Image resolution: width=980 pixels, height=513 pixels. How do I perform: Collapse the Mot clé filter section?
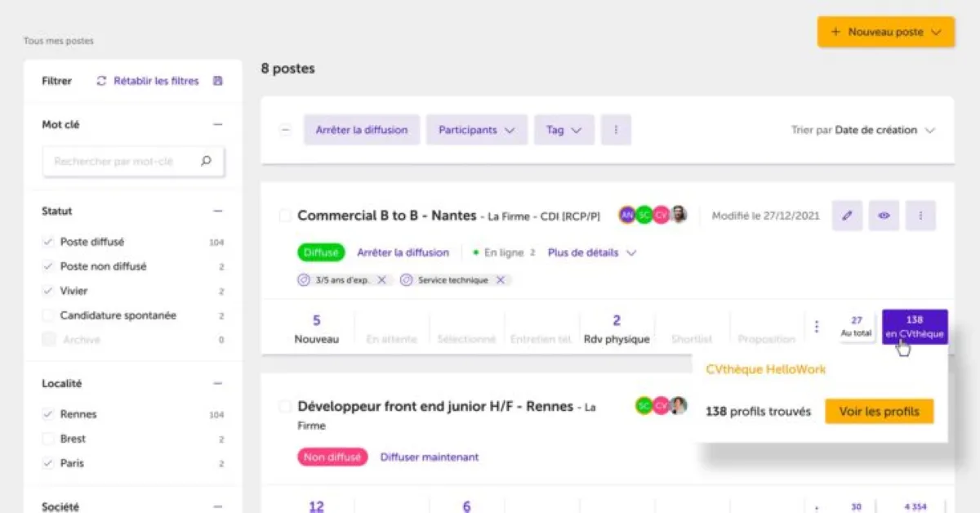(x=218, y=125)
